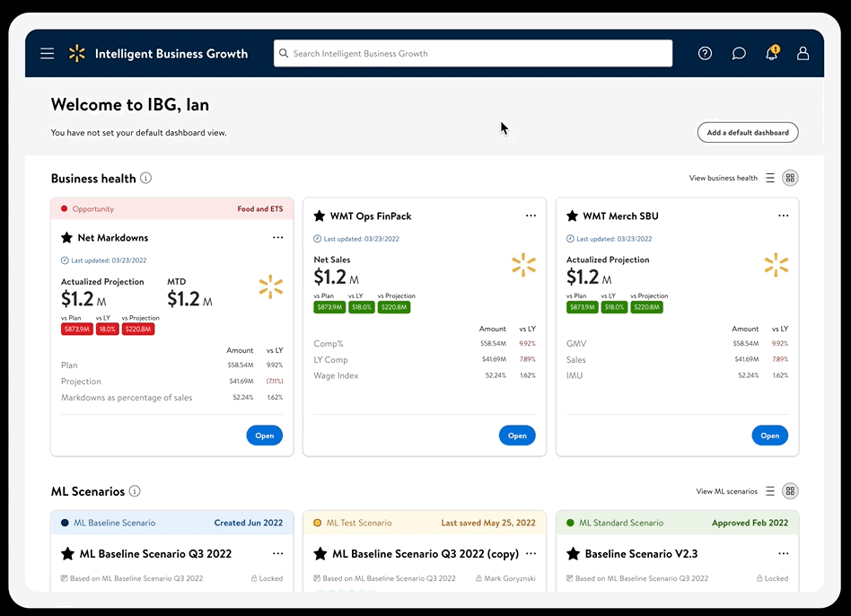851x616 pixels.
Task: Click the Food and ETS tag
Action: (260, 209)
